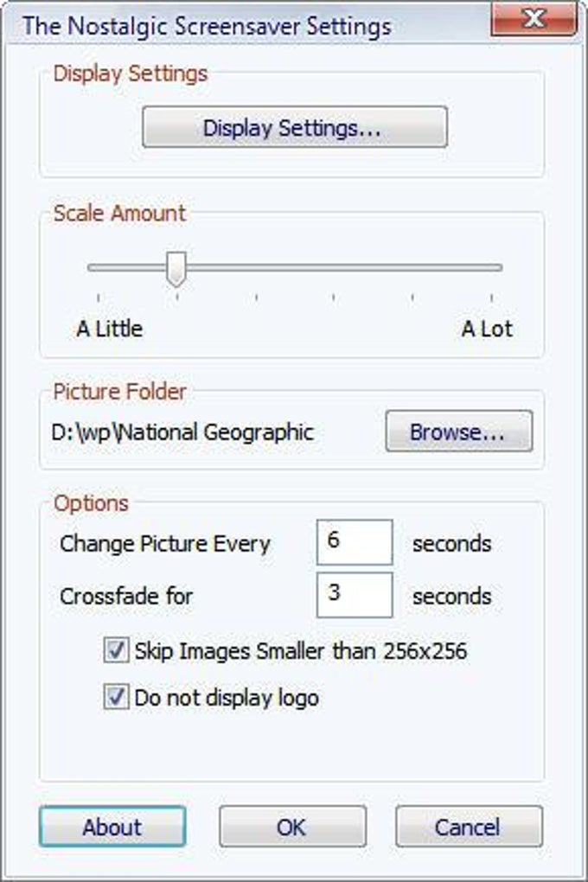
Task: Click the slider's leftmost tick mark
Action: [x=98, y=297]
